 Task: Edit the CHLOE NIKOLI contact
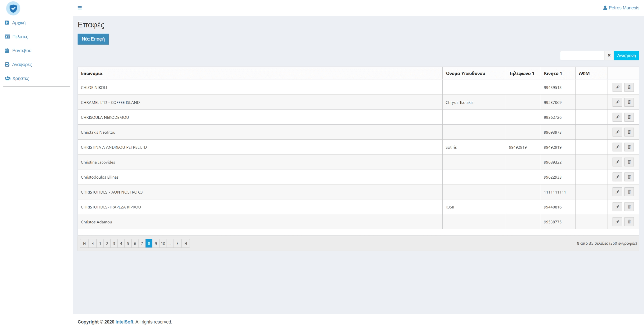tap(617, 87)
